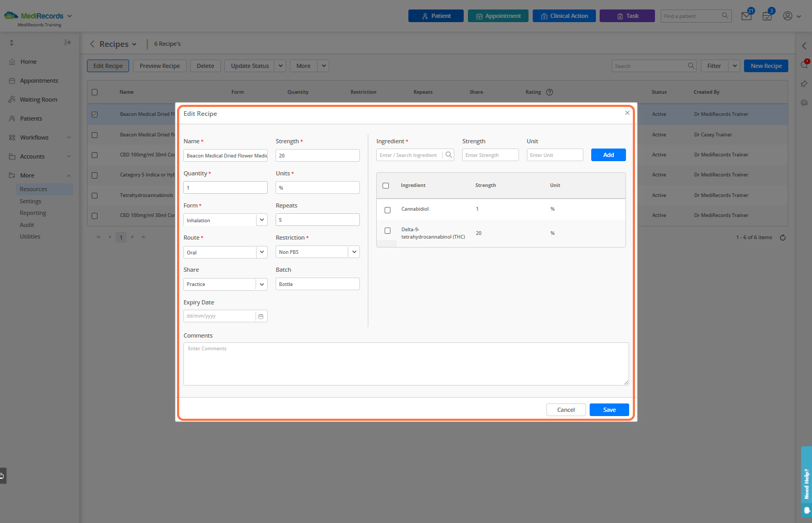The image size is (812, 523).
Task: Uncheck the first Beacon Medical Dried recipe row
Action: (95, 114)
